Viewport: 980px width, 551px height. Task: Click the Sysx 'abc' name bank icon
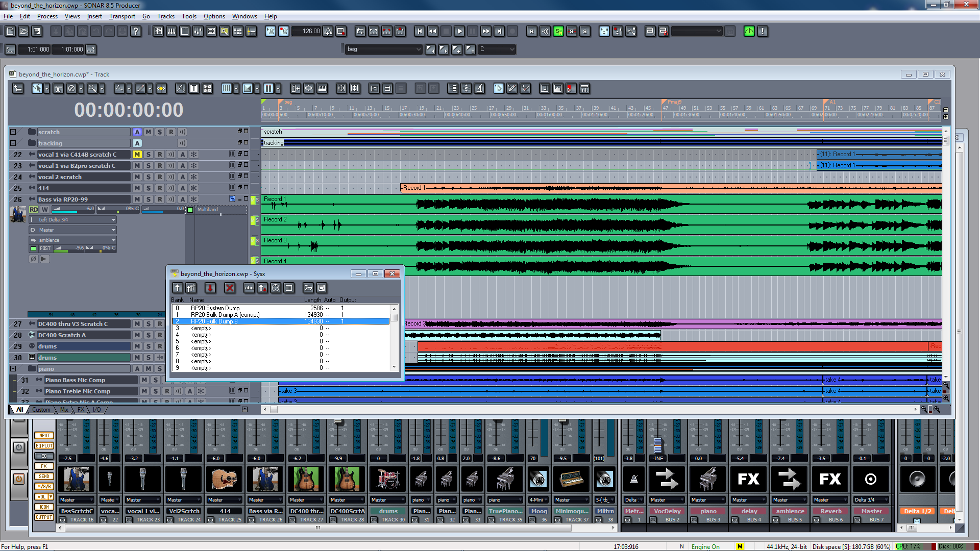249,288
